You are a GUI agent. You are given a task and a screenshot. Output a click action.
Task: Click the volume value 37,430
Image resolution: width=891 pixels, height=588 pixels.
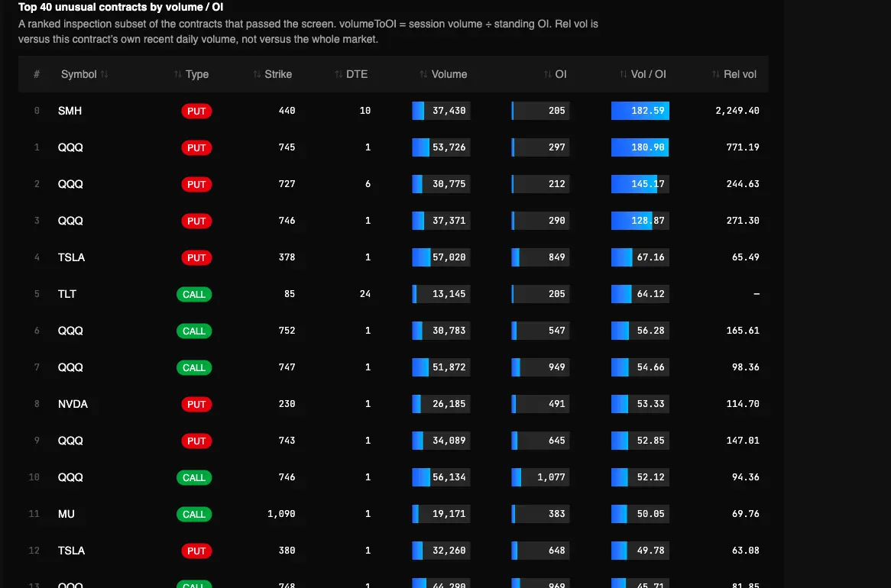[449, 111]
